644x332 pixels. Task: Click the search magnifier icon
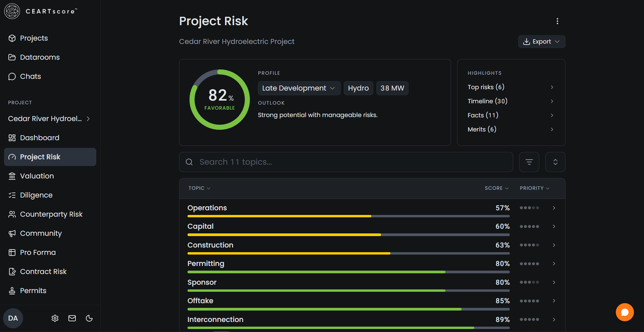(189, 162)
